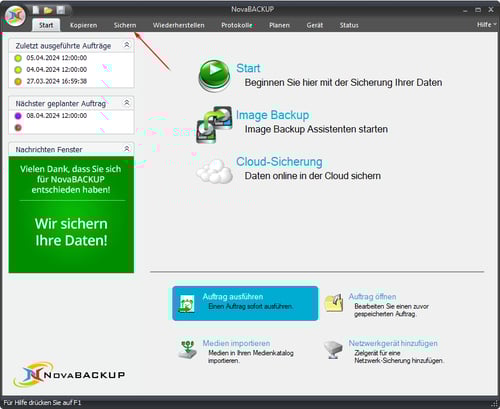Click the save diskette quick-access icon
500x409 pixels.
61,10
